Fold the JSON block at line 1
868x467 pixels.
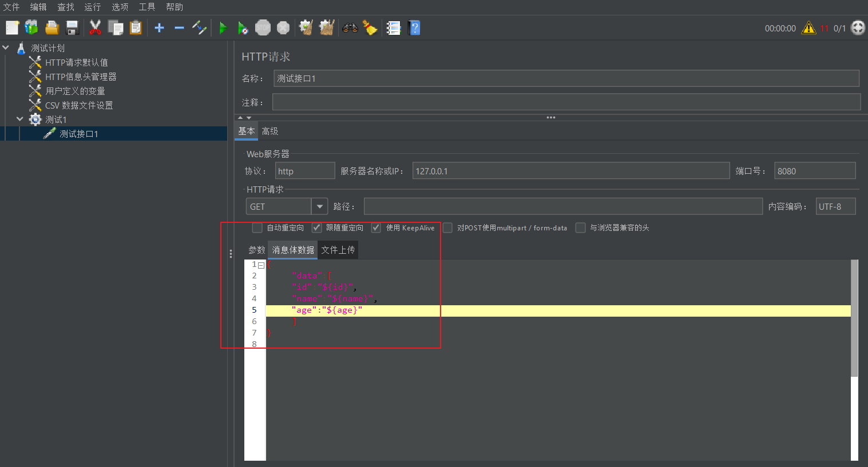click(x=261, y=265)
